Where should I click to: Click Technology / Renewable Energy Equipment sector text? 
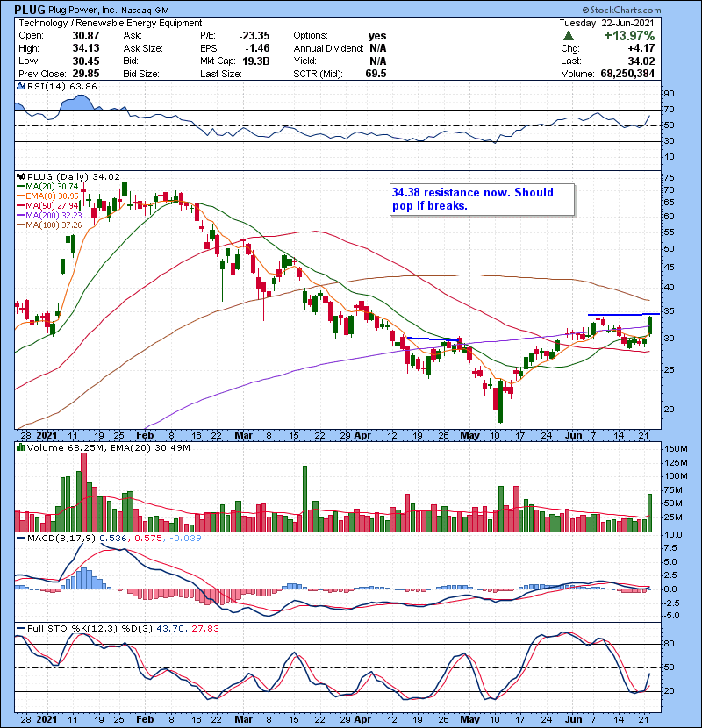coord(110,23)
